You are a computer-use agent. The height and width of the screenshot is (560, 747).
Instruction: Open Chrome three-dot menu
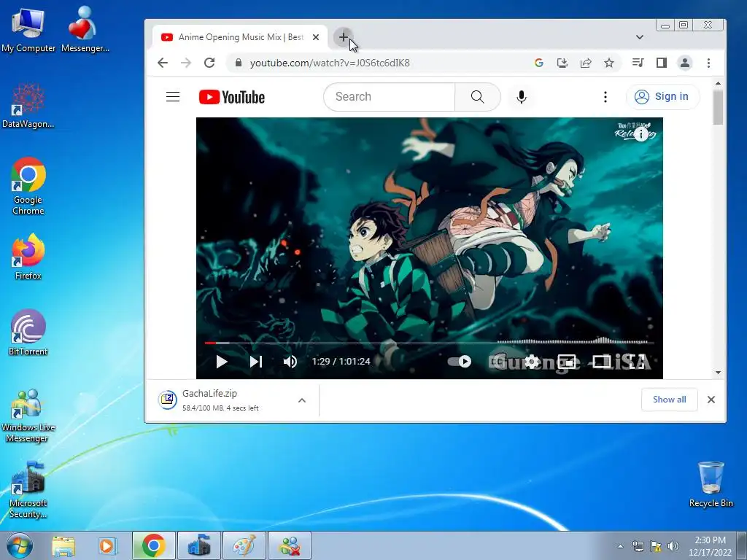tap(708, 63)
